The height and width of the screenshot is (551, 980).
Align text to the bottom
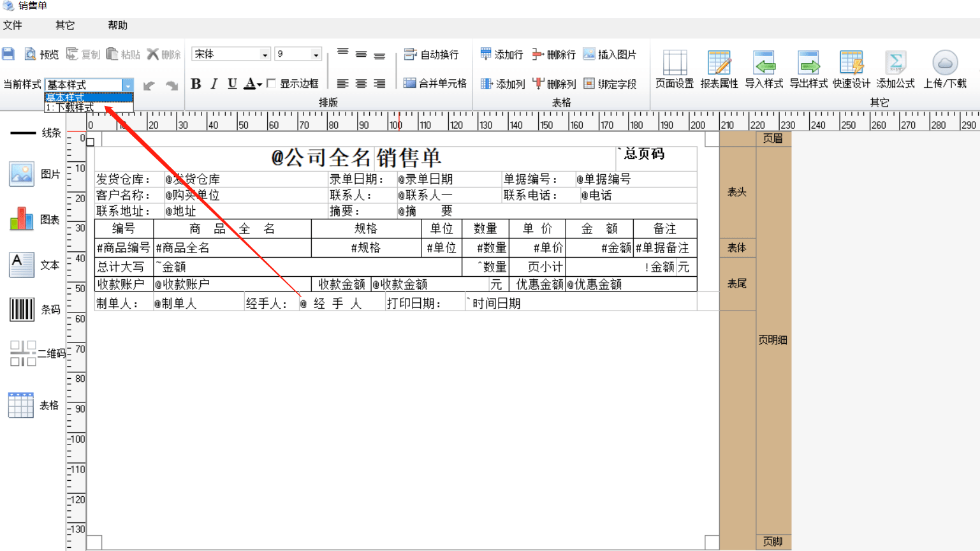click(379, 56)
